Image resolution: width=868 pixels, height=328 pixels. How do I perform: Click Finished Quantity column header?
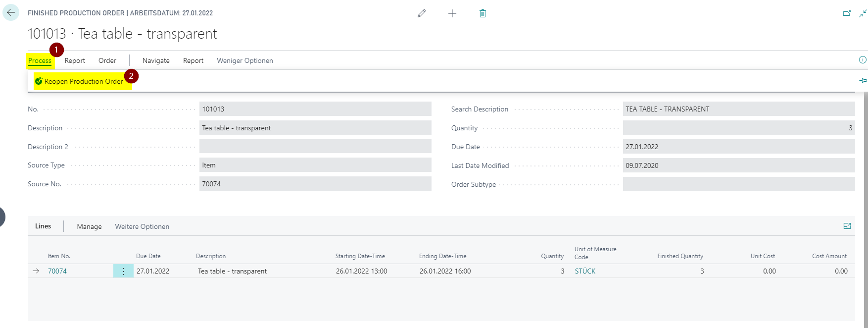pos(680,256)
